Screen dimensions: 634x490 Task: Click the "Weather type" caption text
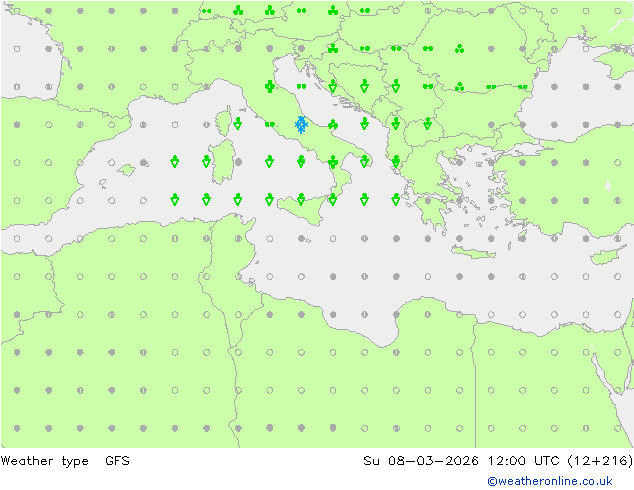[44, 461]
